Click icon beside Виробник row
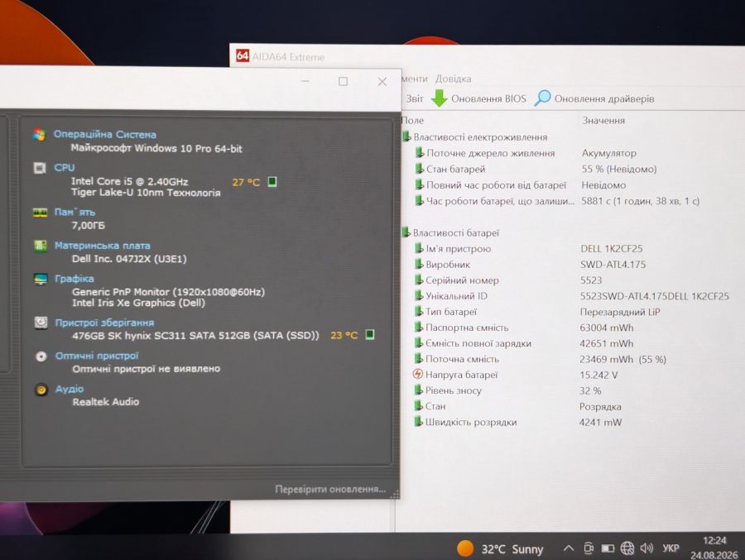 click(x=419, y=264)
